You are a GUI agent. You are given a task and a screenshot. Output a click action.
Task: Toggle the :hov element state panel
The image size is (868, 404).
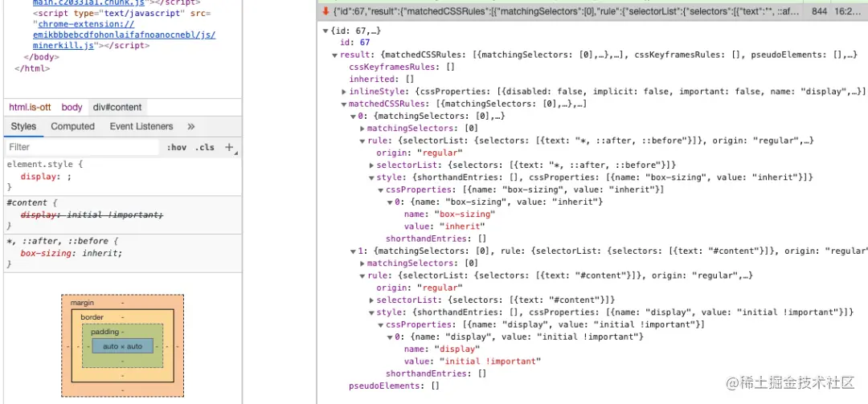pos(177,147)
